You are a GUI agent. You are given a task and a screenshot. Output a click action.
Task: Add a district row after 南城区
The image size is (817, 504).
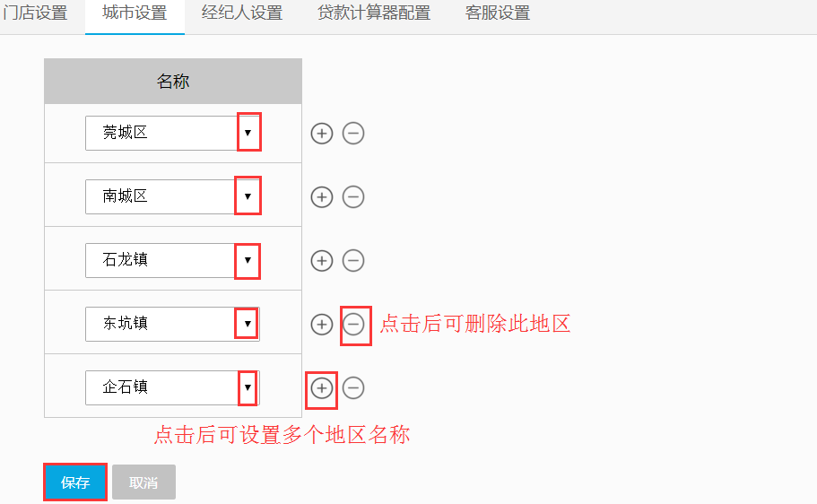pos(321,197)
